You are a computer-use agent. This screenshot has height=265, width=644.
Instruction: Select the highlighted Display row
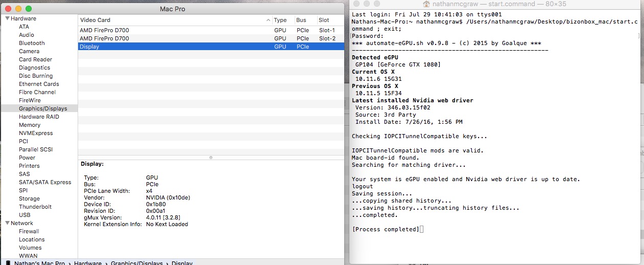pos(211,47)
